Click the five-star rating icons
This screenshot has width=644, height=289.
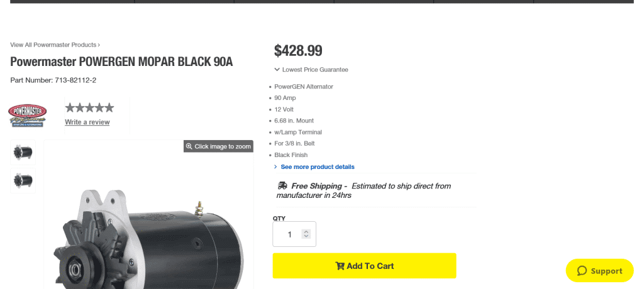point(89,107)
